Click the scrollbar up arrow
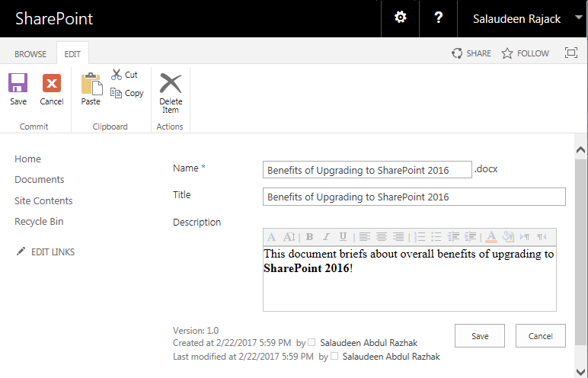The image size is (588, 378). point(580,150)
